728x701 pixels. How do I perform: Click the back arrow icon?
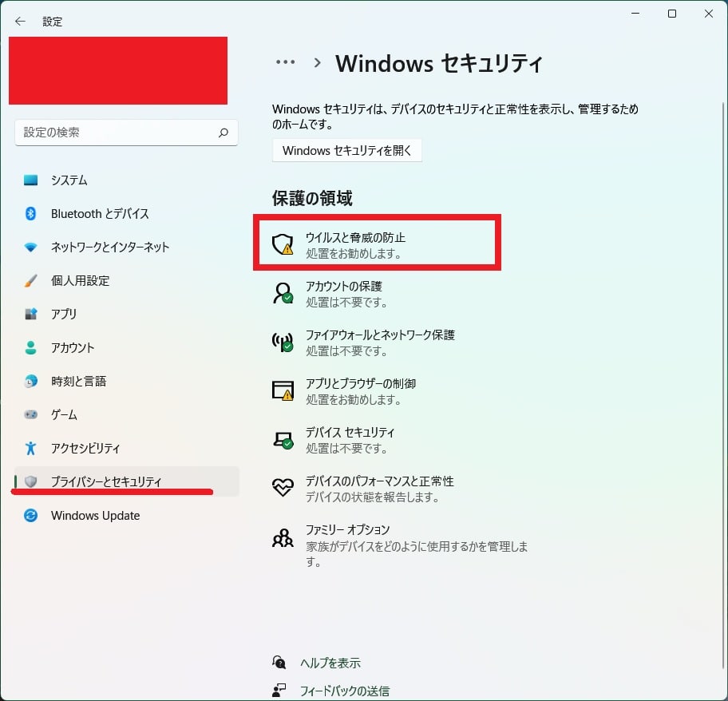click(x=20, y=21)
